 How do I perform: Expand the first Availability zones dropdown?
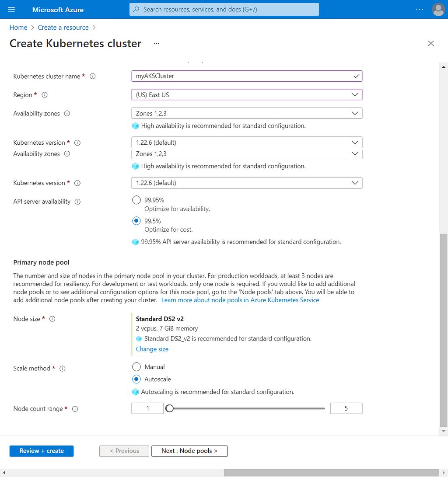(x=247, y=113)
